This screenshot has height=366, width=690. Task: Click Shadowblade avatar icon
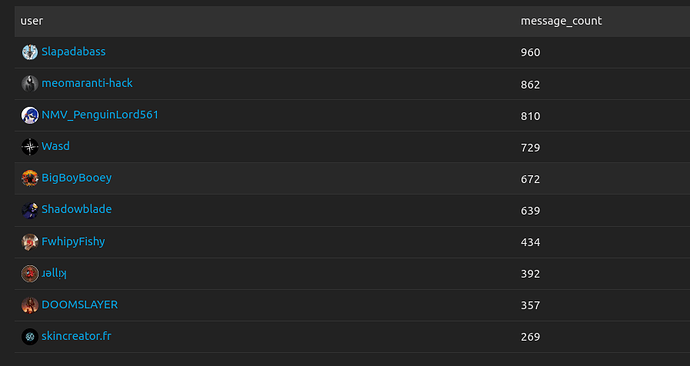click(x=30, y=210)
